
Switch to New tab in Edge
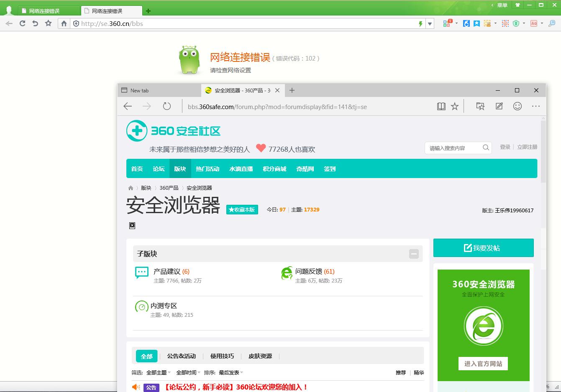coord(159,90)
